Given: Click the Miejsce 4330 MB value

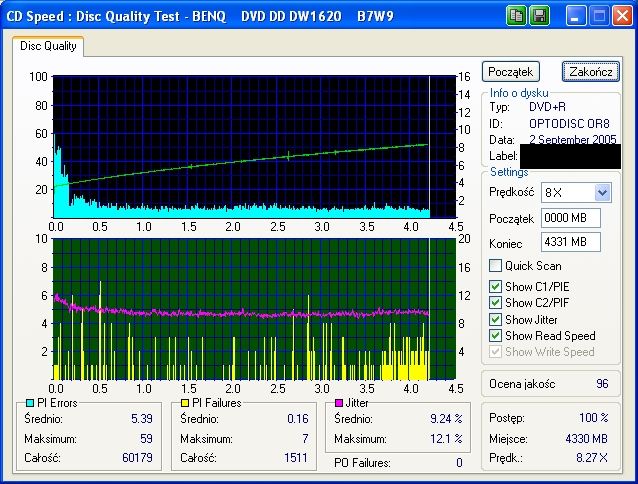Looking at the screenshot, I should (586, 438).
